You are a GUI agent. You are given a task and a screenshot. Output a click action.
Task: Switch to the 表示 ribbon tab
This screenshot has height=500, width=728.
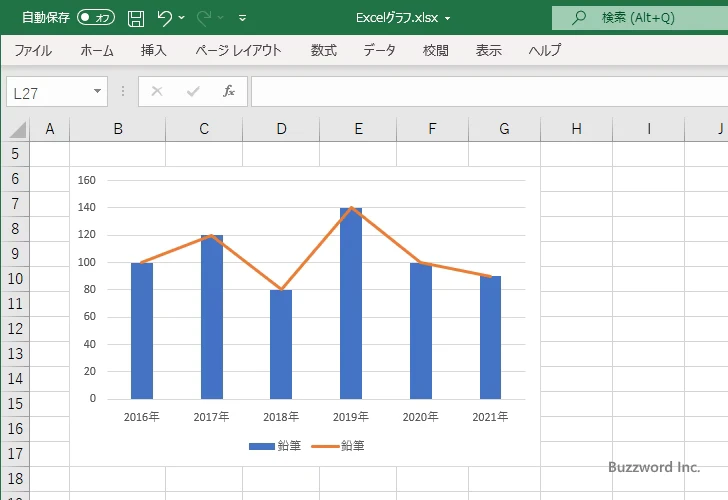pyautogui.click(x=488, y=50)
